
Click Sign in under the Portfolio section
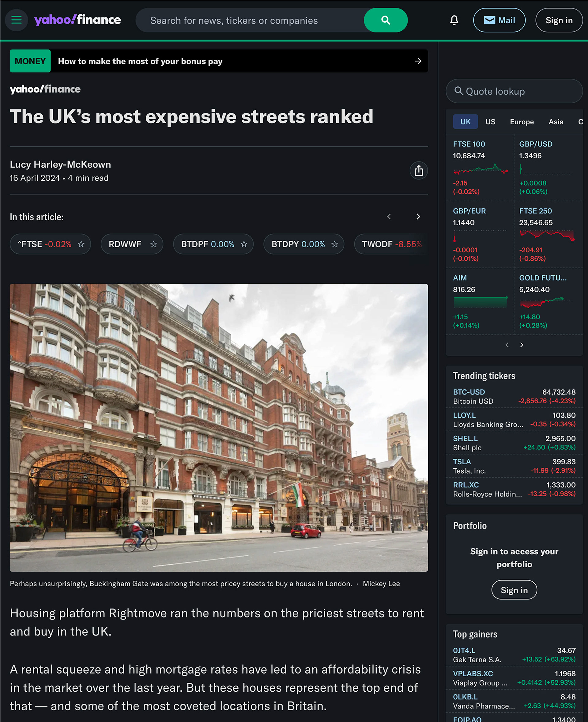pos(514,590)
